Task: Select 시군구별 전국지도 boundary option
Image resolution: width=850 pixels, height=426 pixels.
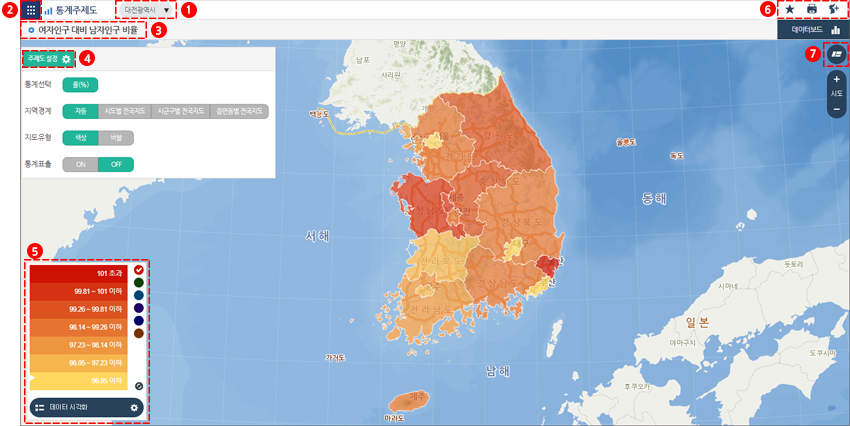Action: [181, 111]
